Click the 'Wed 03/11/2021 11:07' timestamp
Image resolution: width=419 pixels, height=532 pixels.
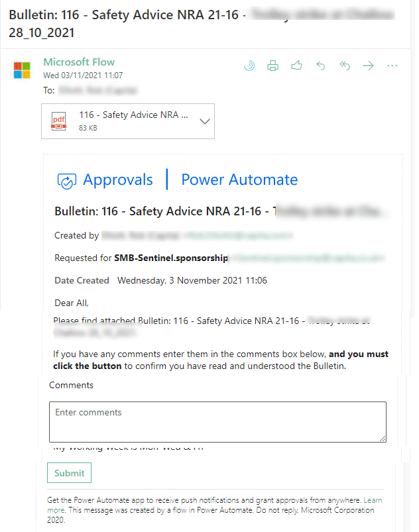point(83,76)
